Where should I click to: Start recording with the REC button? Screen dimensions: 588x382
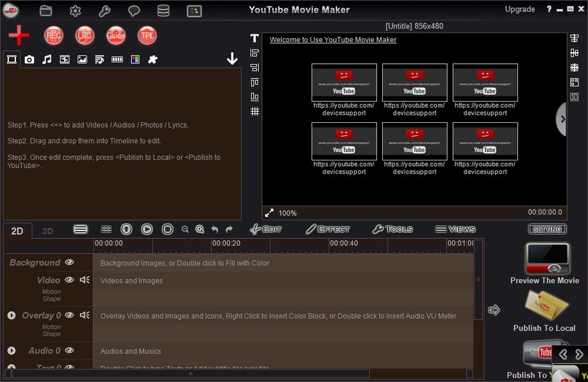coord(54,36)
